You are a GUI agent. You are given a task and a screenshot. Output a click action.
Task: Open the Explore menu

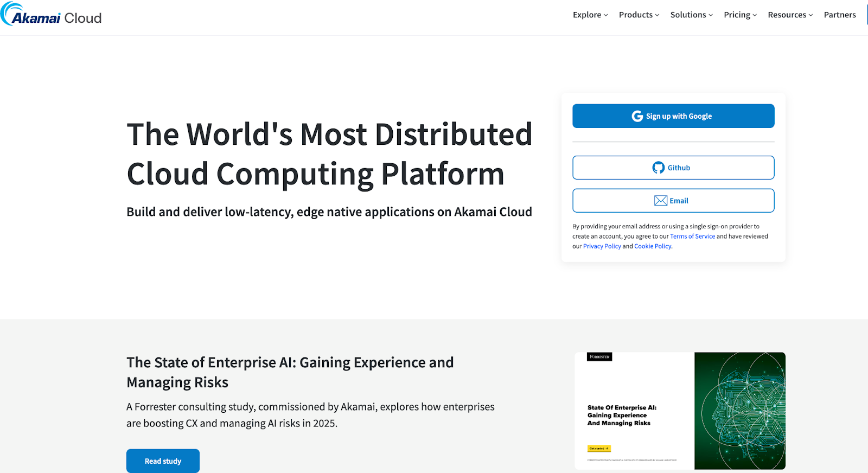590,15
